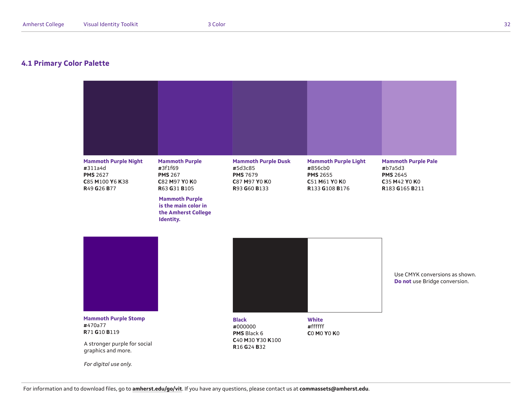Viewport: 532px width, 411px height.
Task: Click 'C85 M100 Y6 K38' CMYK value
Action: [x=106, y=182]
